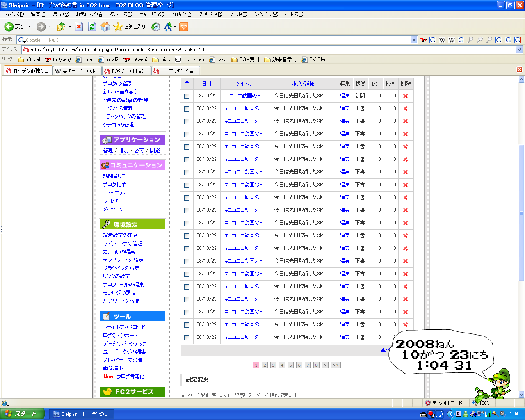Screen dimensions: 525x420
Task: Click the Refresh page icon
Action: [x=92, y=27]
